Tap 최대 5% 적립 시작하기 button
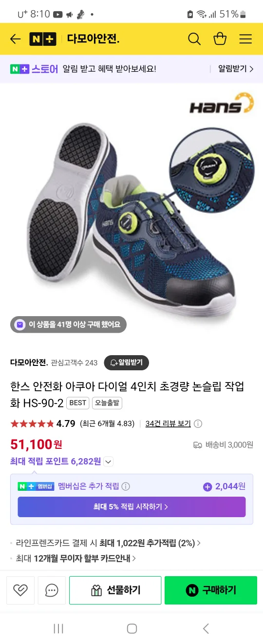263x644 pixels. (x=131, y=507)
